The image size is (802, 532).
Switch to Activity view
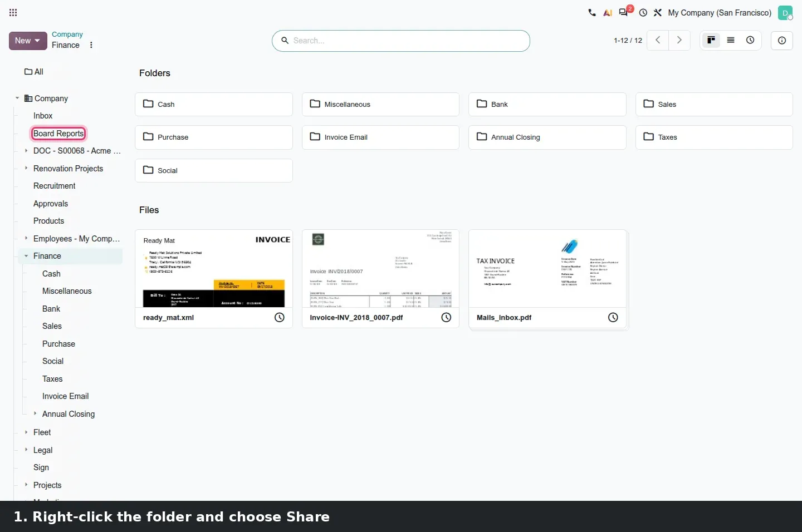[x=750, y=40]
